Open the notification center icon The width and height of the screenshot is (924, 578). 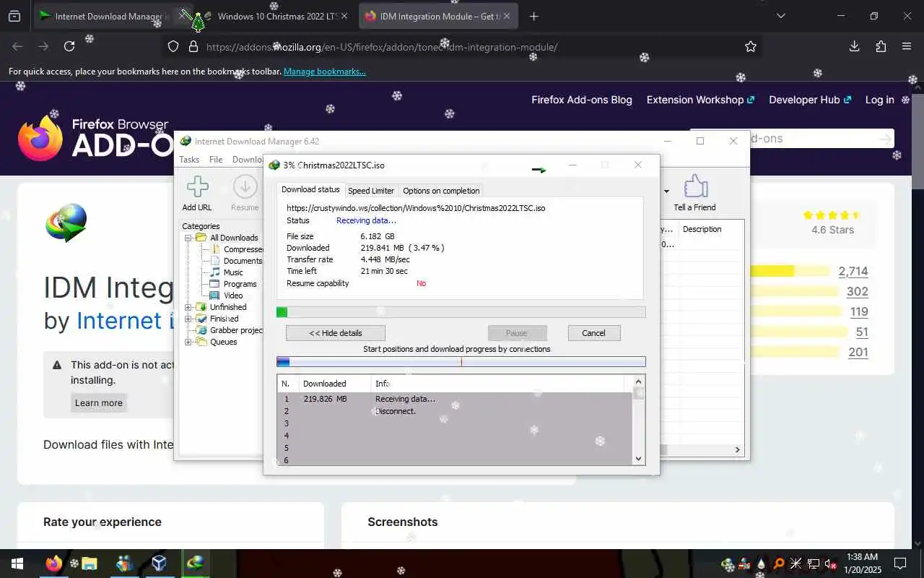click(x=900, y=564)
